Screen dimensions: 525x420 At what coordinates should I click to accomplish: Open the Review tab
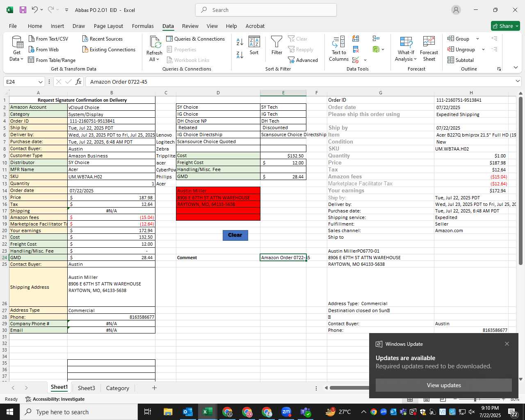point(190,26)
